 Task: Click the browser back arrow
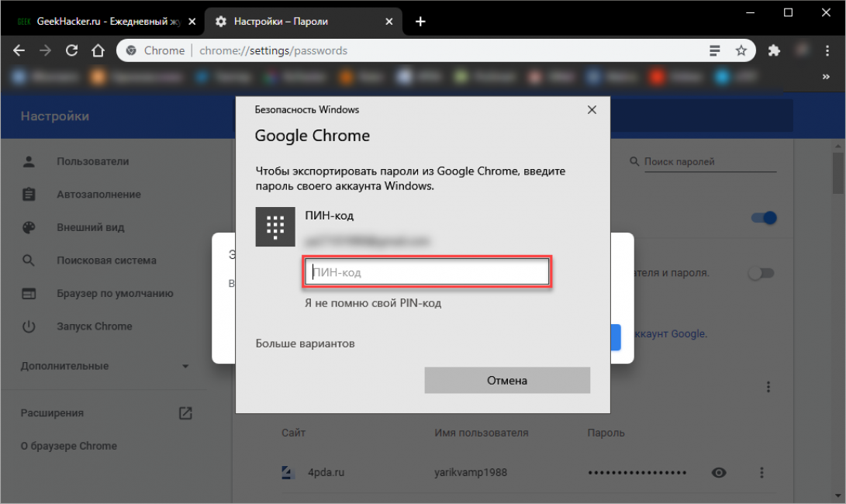point(19,50)
